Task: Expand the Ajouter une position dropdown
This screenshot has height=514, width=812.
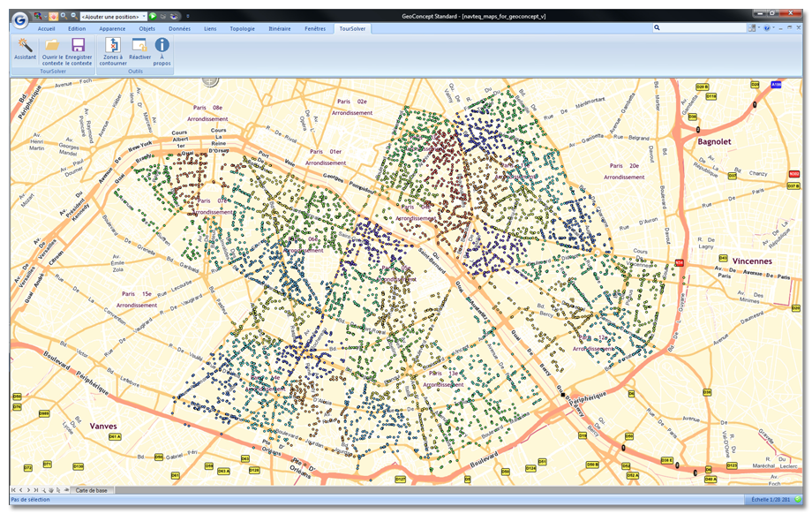Action: [142, 16]
